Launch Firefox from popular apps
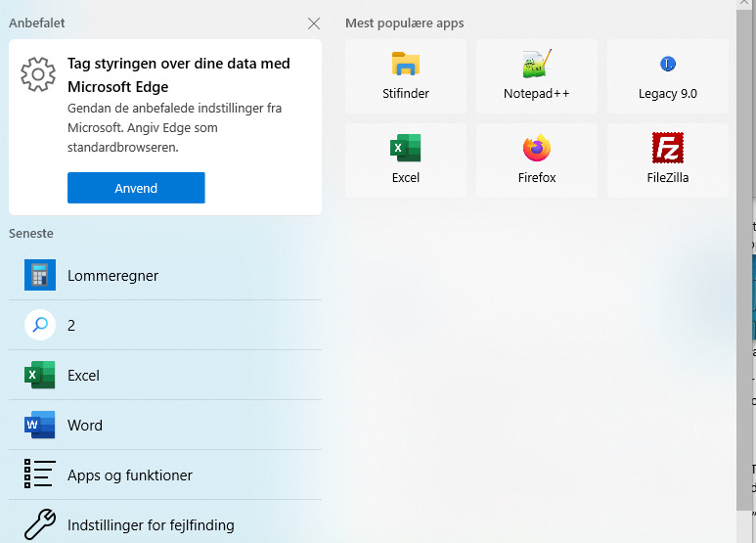The height and width of the screenshot is (543, 756). tap(537, 160)
